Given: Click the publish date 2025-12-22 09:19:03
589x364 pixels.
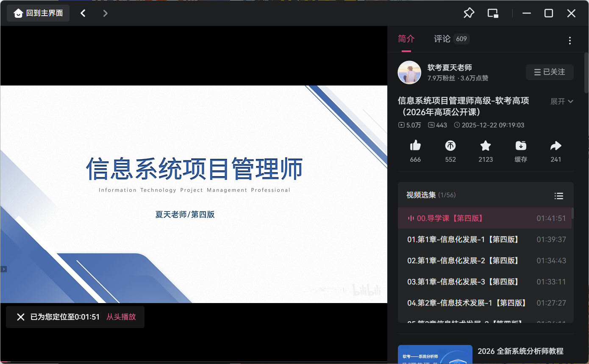Looking at the screenshot, I should pos(489,125).
